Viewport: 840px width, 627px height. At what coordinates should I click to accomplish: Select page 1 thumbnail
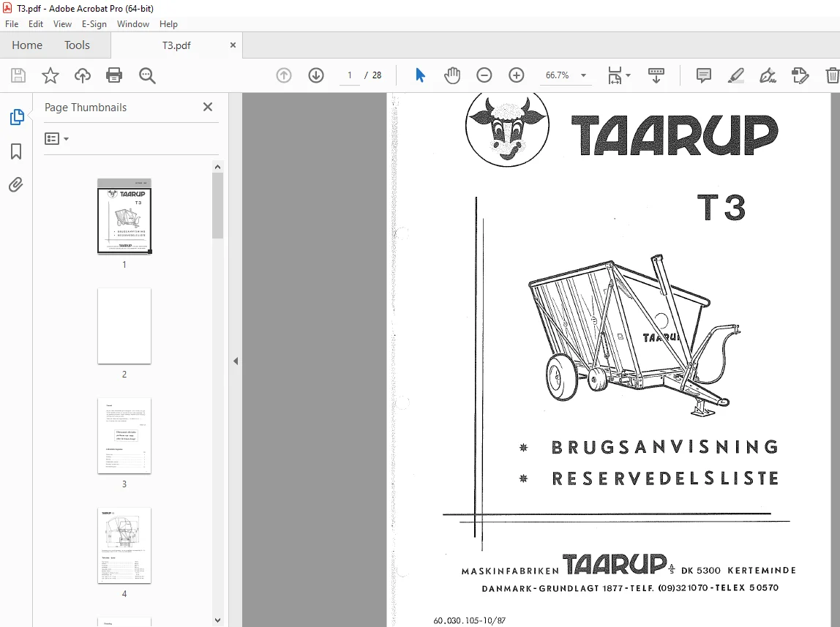click(124, 217)
